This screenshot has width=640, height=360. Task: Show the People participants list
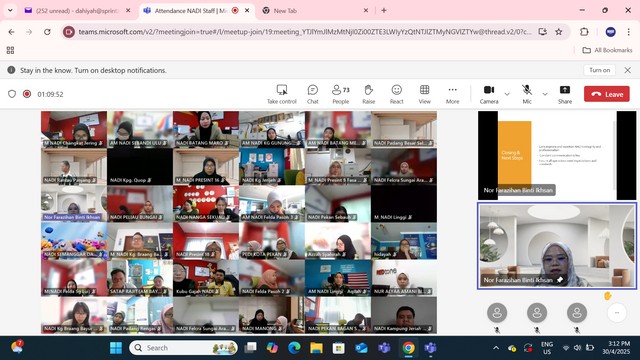(x=341, y=94)
